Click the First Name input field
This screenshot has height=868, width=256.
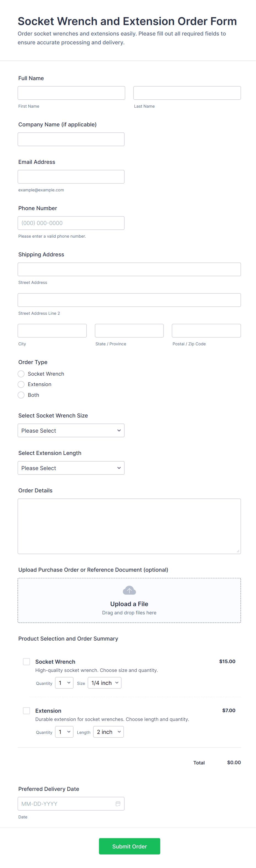(x=71, y=93)
